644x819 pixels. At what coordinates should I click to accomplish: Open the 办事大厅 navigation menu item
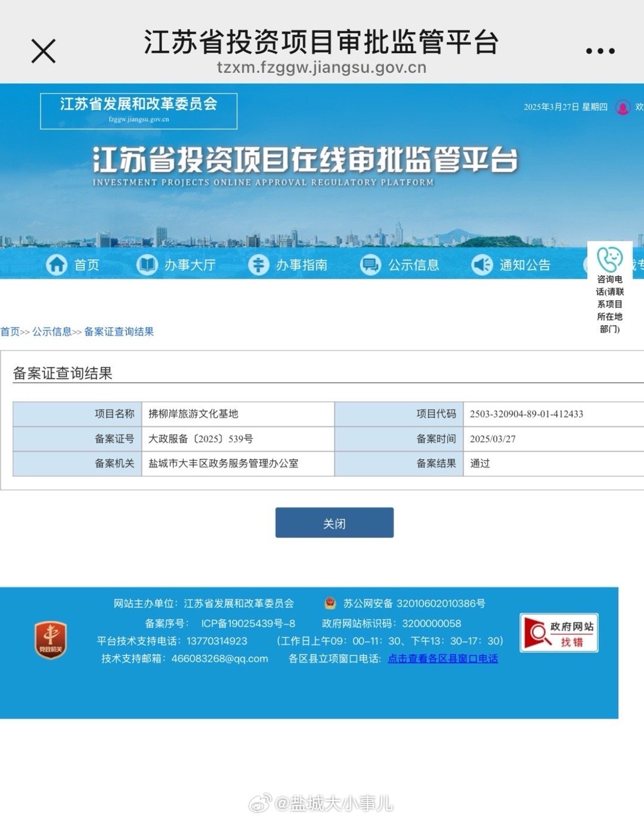[190, 265]
